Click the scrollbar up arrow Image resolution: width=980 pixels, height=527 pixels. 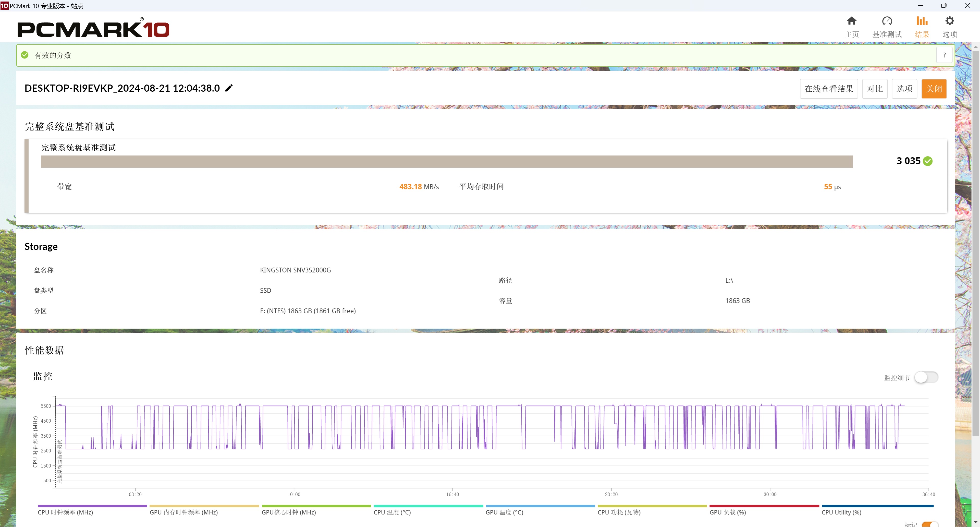point(976,47)
